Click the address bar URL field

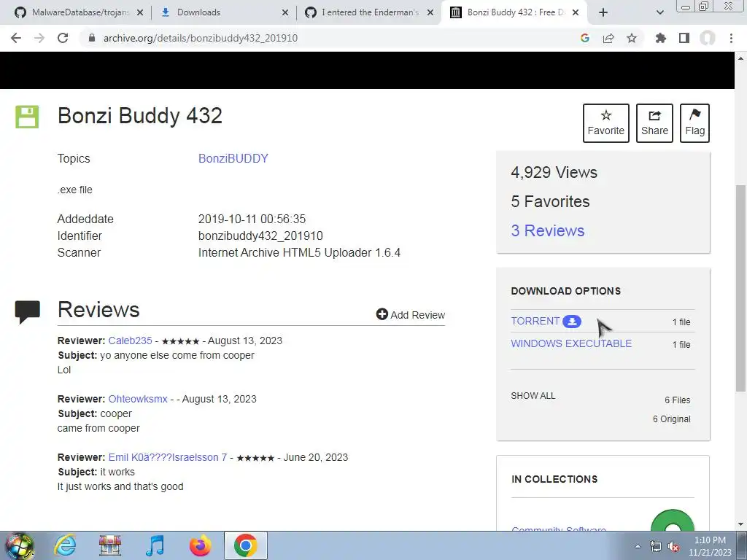(x=329, y=38)
